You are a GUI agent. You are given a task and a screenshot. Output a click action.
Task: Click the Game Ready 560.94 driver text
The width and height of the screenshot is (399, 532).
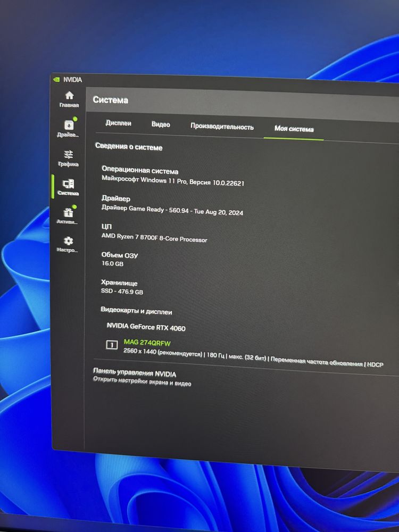172,210
